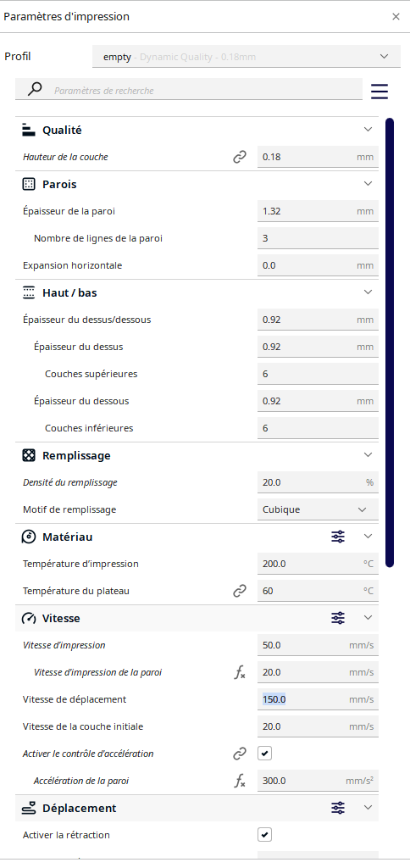410x868 pixels.
Task: Disable Activer le contrôle d'accélération checkbox
Action: click(265, 754)
